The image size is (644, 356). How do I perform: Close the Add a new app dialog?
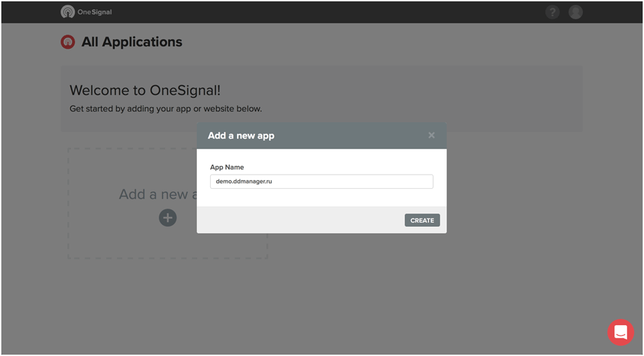[x=431, y=135]
